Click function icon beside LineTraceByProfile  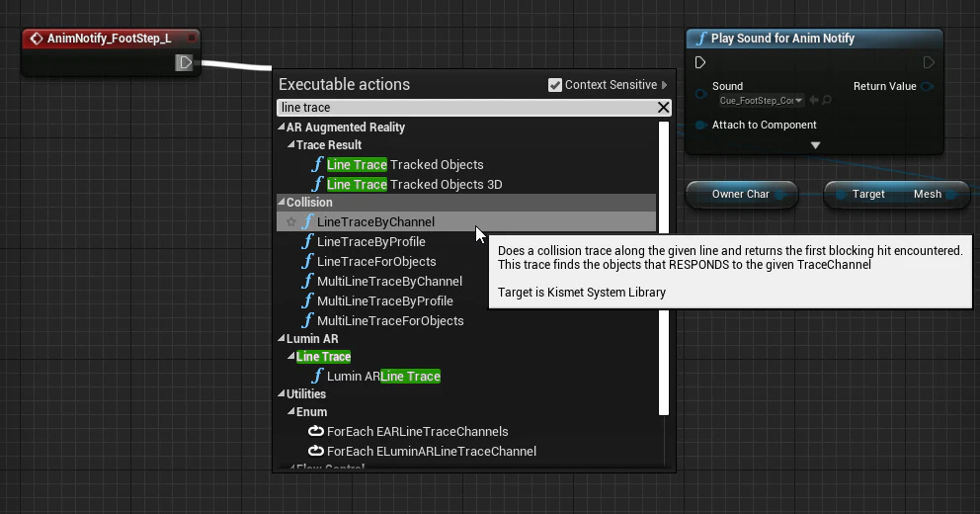307,242
